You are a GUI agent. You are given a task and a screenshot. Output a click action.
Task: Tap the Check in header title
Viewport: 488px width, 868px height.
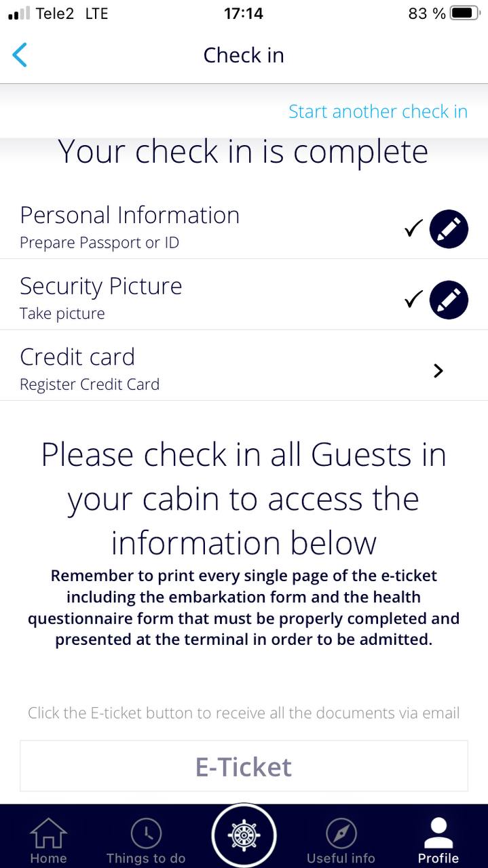coord(244,55)
